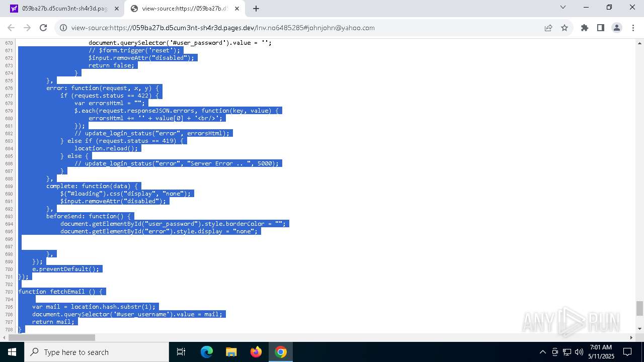This screenshot has width=644, height=362.
Task: Click the scroll-right arrow of horizontal scrollbar
Action: click(631, 337)
